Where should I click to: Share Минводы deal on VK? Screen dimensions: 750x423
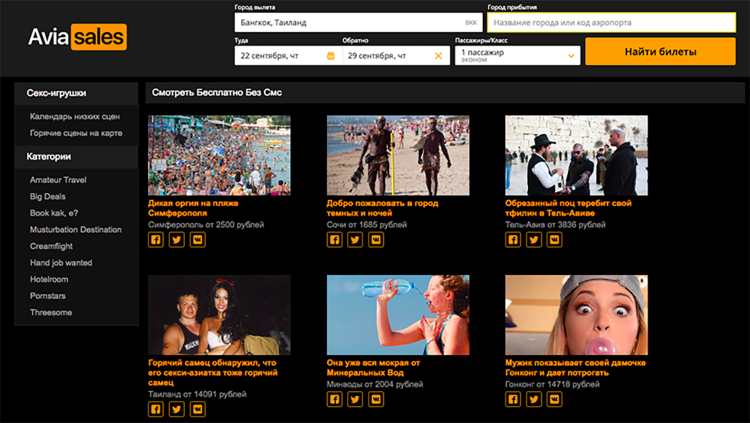pyautogui.click(x=376, y=399)
